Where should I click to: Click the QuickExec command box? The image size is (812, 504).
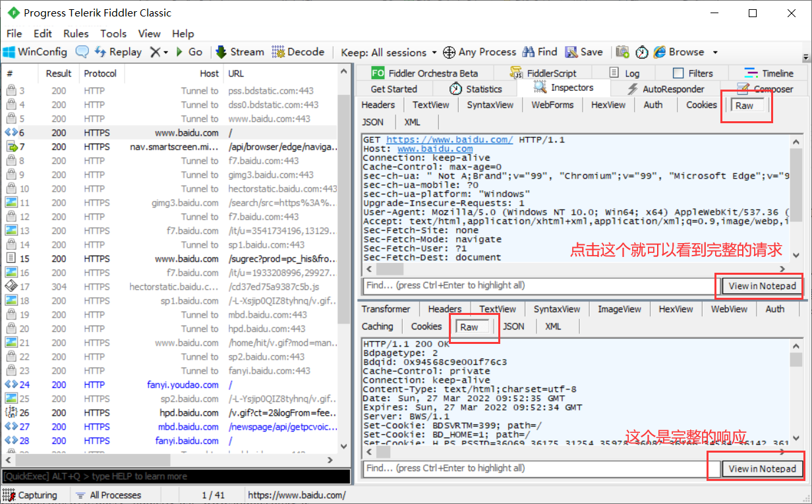click(x=176, y=476)
